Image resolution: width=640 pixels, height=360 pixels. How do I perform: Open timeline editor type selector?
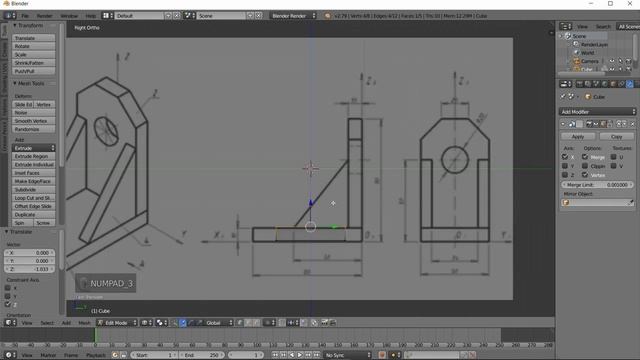[x=10, y=355]
